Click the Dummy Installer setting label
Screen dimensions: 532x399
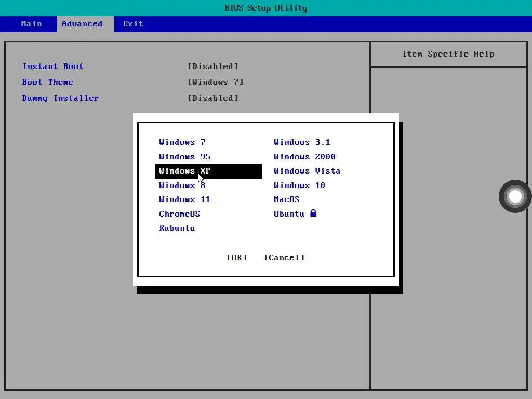coord(60,98)
